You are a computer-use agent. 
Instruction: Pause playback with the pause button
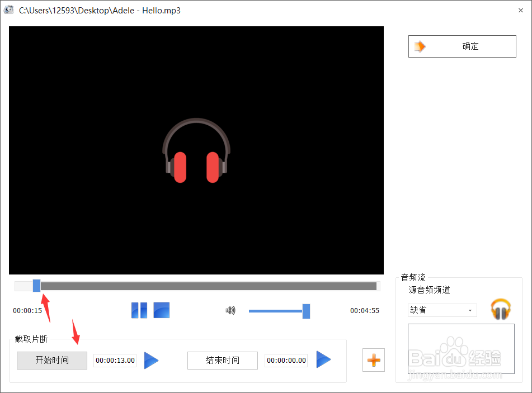point(139,310)
